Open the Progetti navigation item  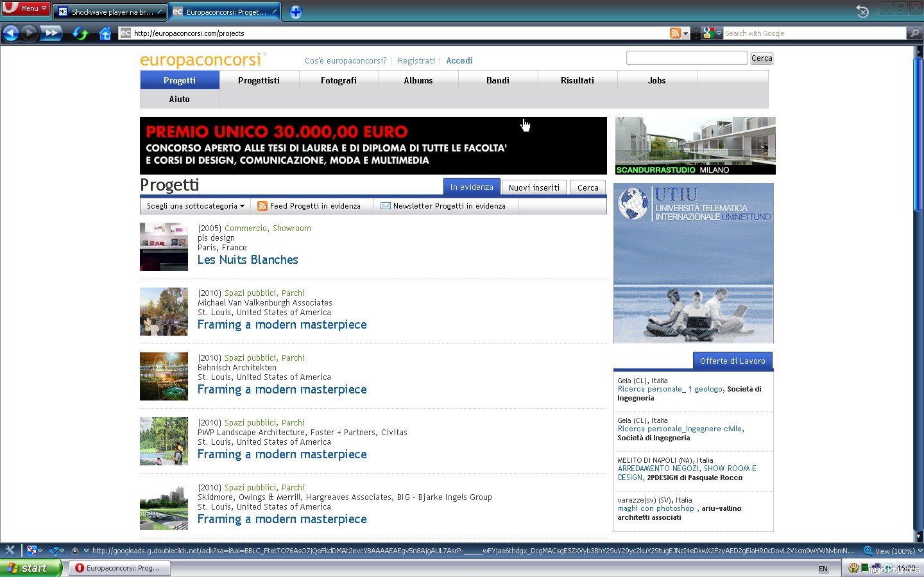tap(180, 80)
